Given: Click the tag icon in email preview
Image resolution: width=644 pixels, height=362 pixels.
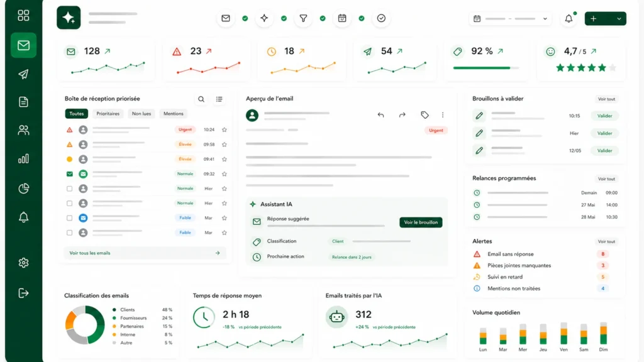Looking at the screenshot, I should pos(425,115).
